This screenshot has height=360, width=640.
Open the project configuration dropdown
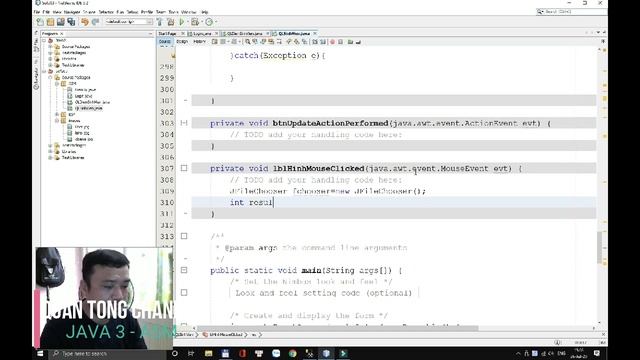click(129, 22)
